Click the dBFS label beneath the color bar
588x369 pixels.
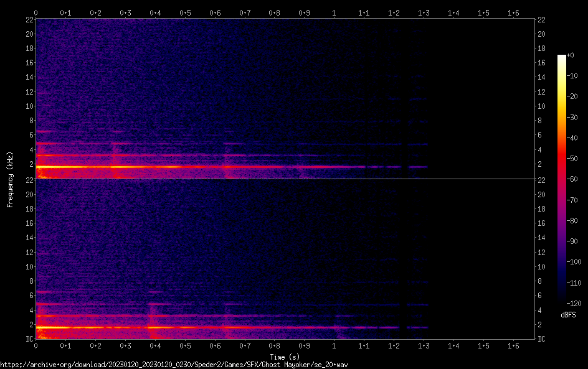pyautogui.click(x=567, y=315)
